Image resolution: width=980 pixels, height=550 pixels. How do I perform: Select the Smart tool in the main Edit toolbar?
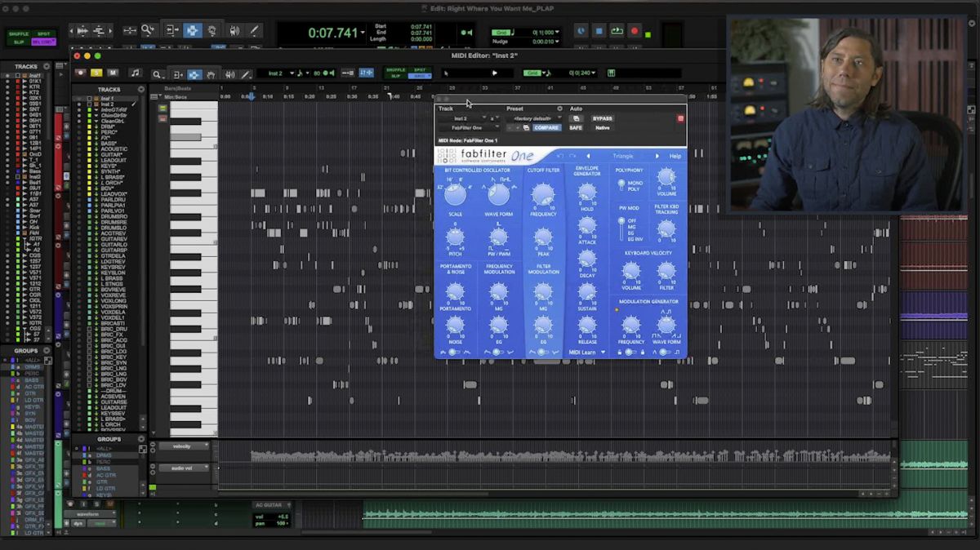(x=189, y=29)
